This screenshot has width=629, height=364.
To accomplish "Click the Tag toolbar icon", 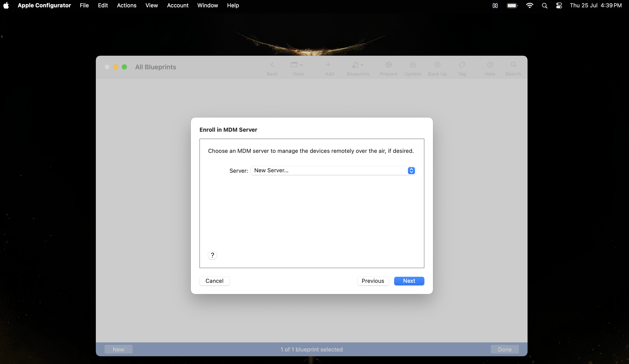I will tap(462, 65).
